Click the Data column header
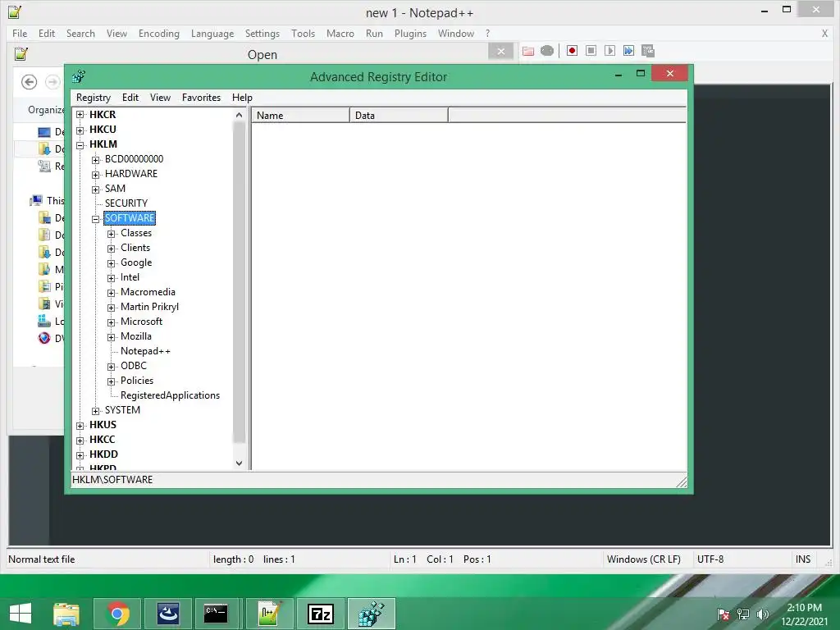This screenshot has width=840, height=630. point(399,115)
